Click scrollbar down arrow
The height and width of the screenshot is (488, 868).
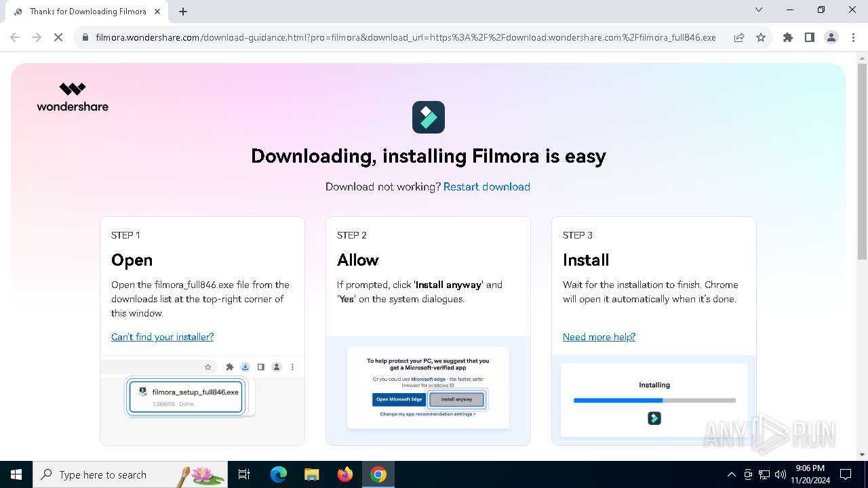pyautogui.click(x=862, y=454)
